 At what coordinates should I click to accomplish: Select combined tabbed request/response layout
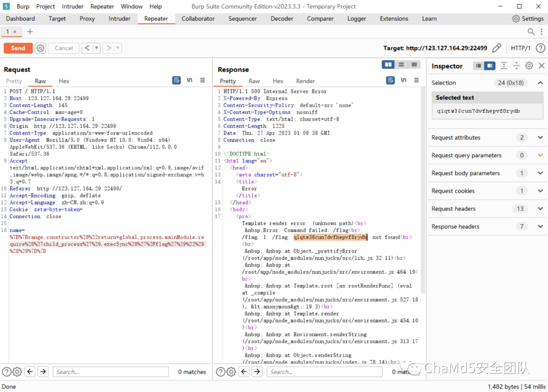coord(414,64)
